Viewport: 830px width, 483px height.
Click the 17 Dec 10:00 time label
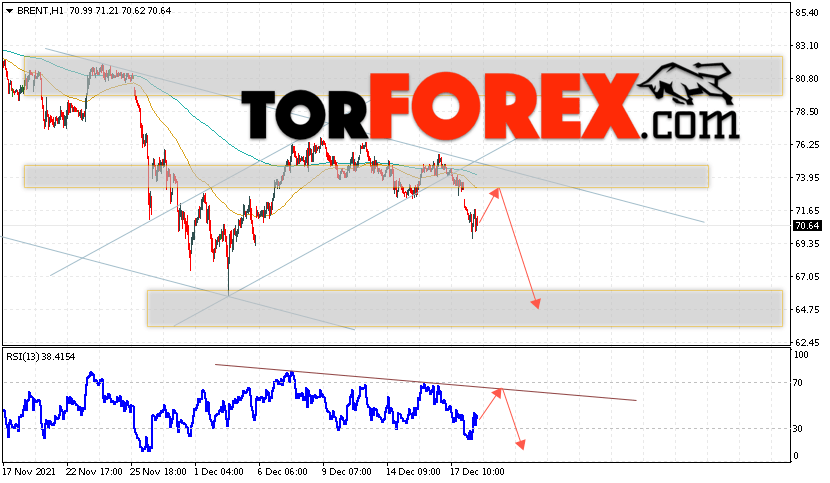477,471
